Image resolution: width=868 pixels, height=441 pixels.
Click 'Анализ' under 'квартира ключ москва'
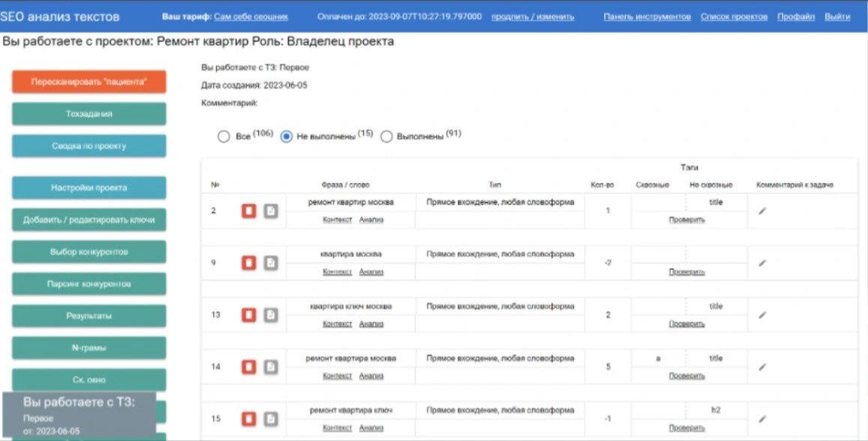(x=371, y=324)
